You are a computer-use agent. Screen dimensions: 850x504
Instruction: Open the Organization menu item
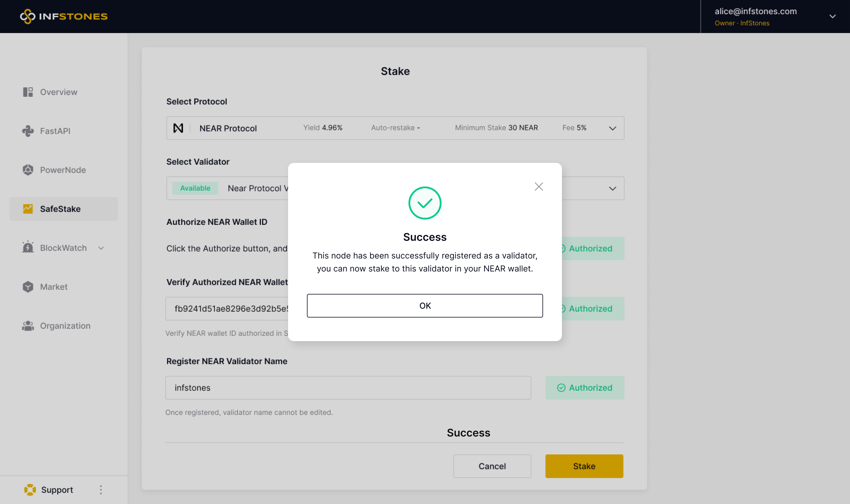(x=65, y=326)
